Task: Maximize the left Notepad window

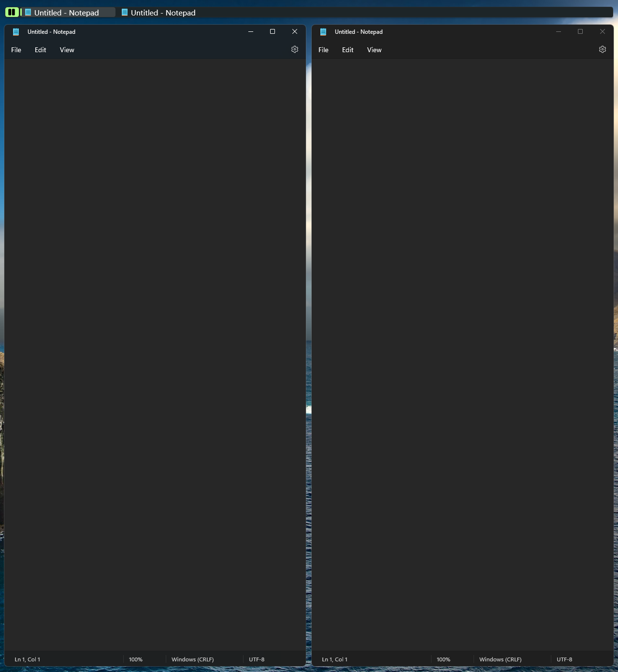Action: click(273, 31)
